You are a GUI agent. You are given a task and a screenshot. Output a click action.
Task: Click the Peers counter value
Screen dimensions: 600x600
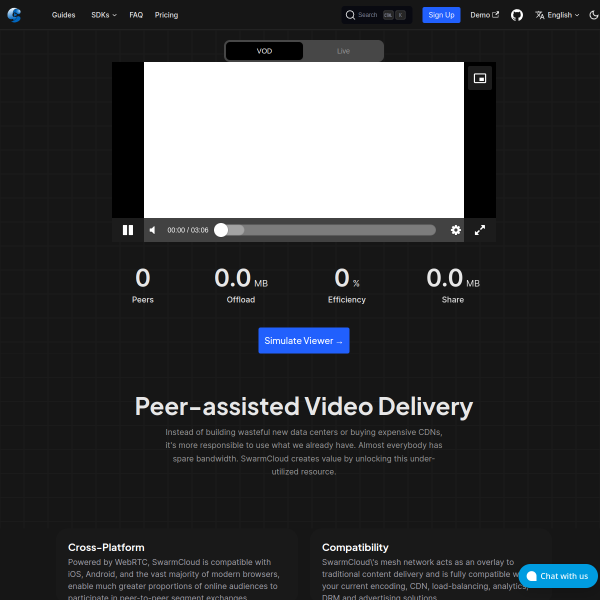(x=143, y=278)
